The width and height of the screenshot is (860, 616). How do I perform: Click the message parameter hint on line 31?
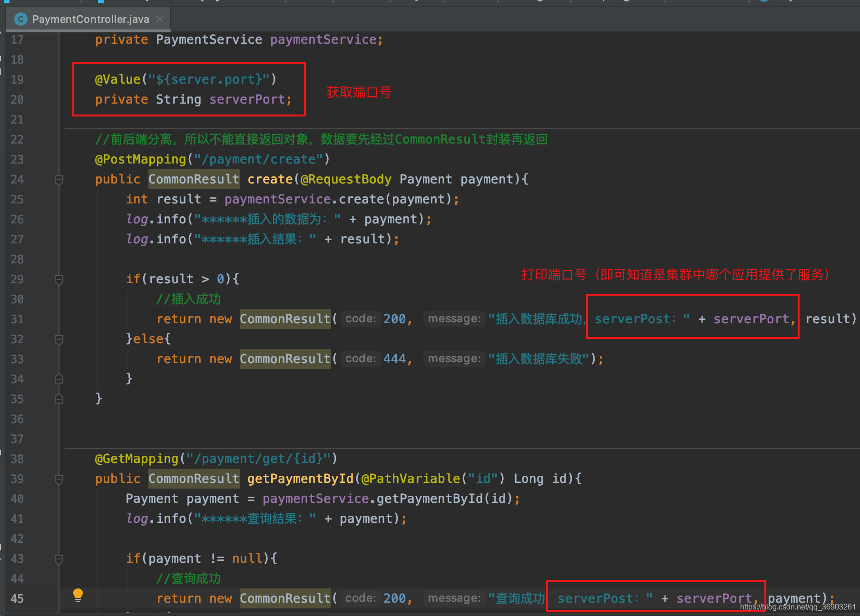pos(454,318)
